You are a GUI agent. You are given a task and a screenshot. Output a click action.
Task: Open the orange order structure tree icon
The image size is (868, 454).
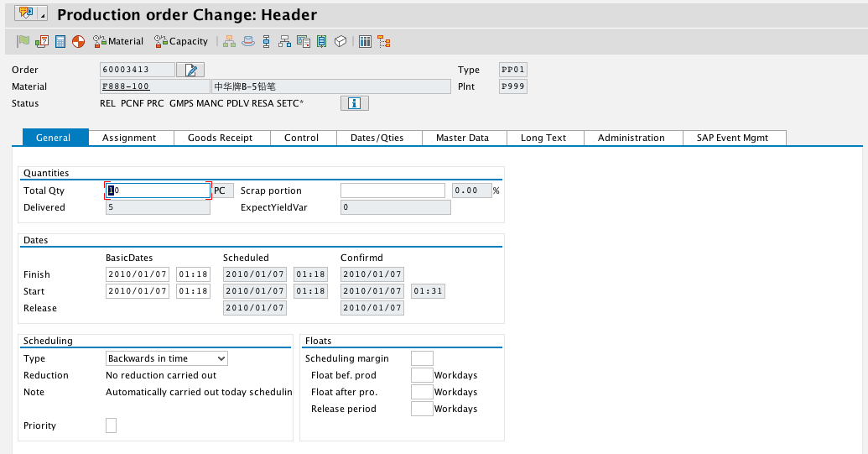[383, 41]
